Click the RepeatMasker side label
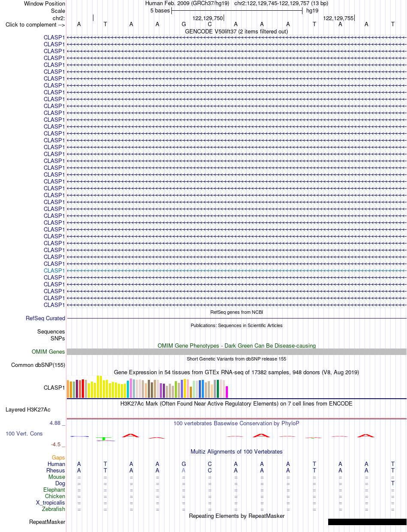The image size is (407, 532). [47, 522]
